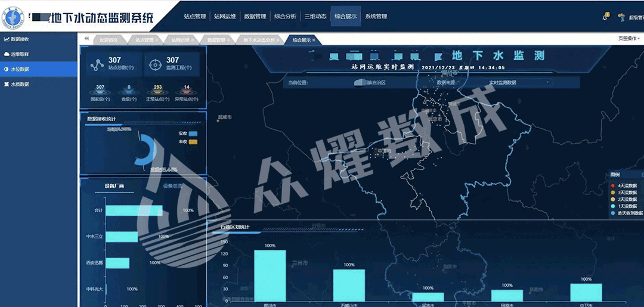
Task: Click the red 4天没数据 legend dot
Action: [x=613, y=185]
